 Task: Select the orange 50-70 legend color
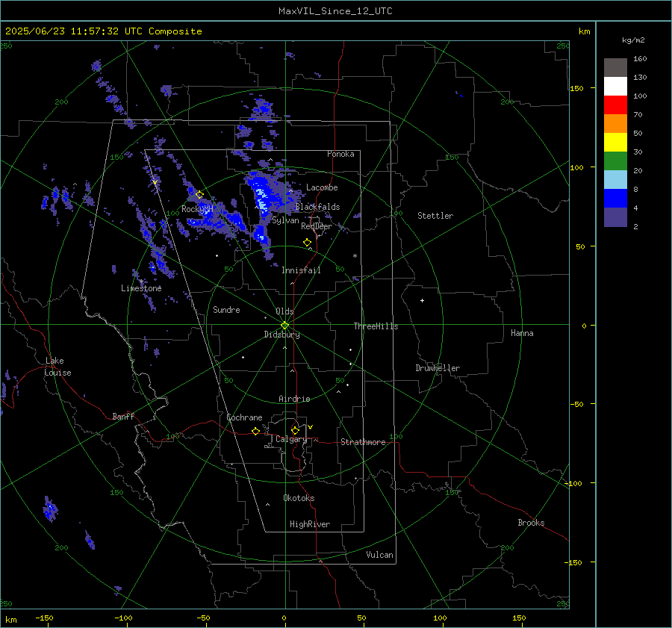click(615, 123)
